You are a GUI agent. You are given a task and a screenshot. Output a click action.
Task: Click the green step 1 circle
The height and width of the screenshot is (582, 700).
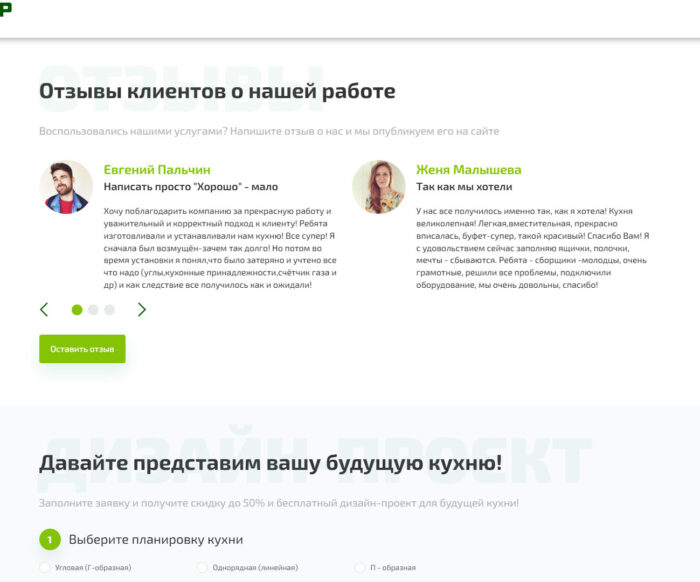(50, 540)
